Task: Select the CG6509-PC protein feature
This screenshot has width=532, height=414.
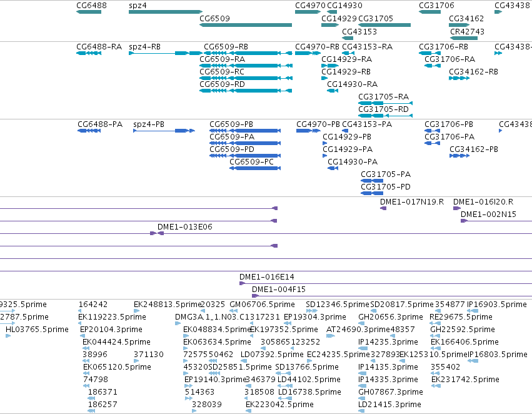Action: [255, 168]
